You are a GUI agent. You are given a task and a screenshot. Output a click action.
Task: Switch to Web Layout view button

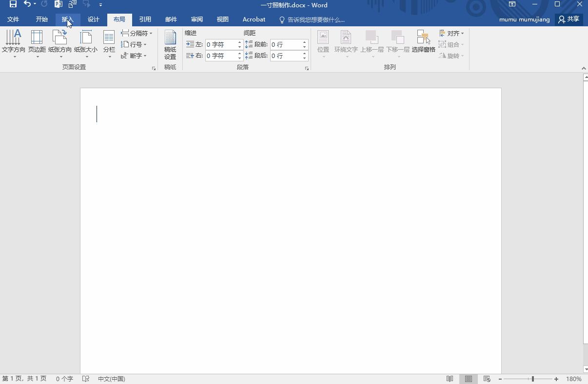tap(487, 379)
